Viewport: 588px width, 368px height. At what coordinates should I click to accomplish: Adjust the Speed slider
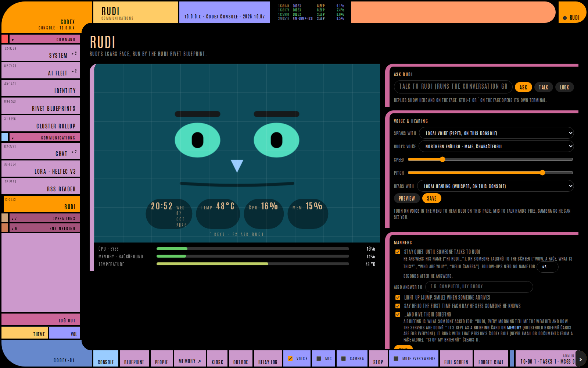pyautogui.click(x=490, y=159)
